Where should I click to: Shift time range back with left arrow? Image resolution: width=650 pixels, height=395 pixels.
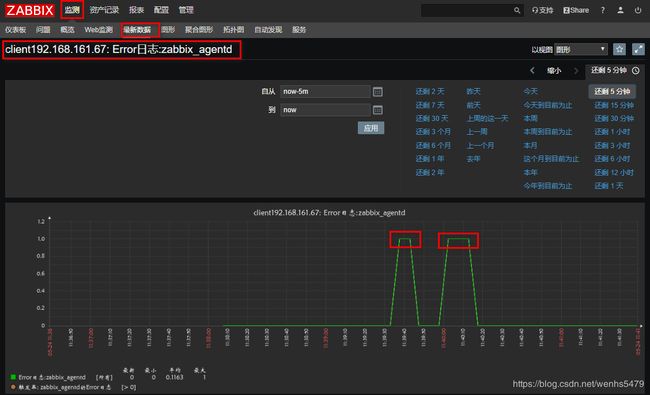[532, 70]
